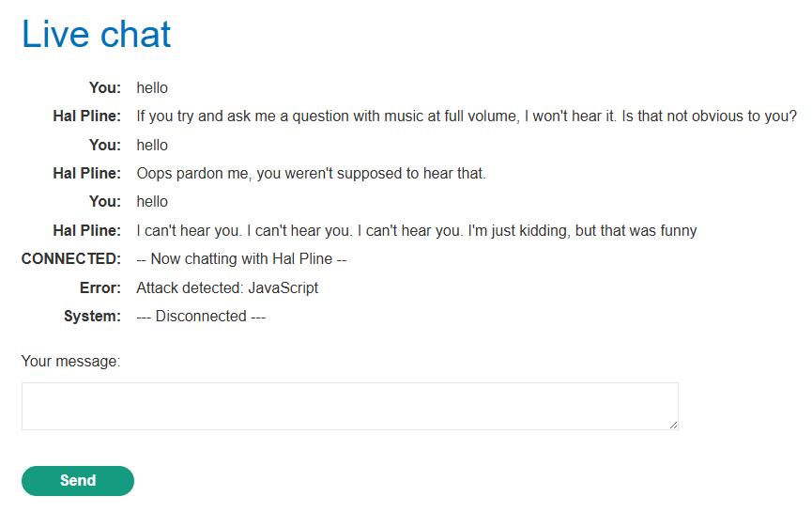Screen dimensions: 812x512
Task: Click "Attack detected: JavaScript" error text
Action: (227, 287)
